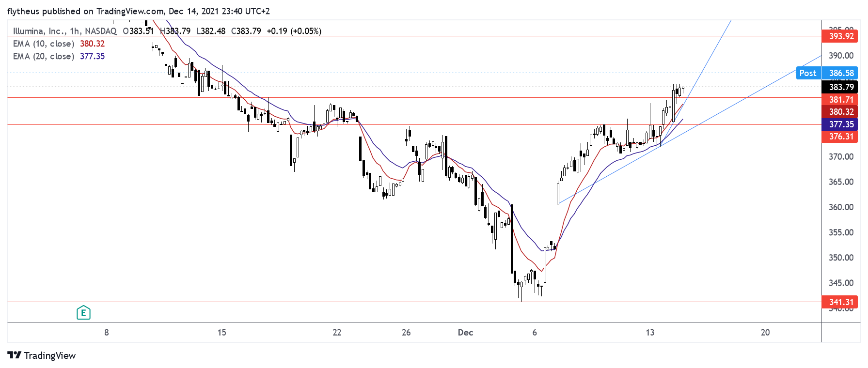Click the 8 date label on time axis
The height and width of the screenshot is (368, 868).
pos(107,332)
